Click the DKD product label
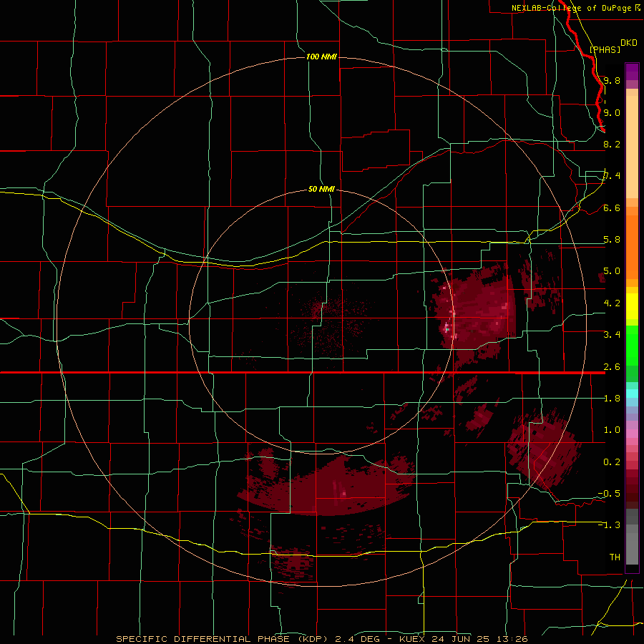The width and height of the screenshot is (644, 644). (x=629, y=43)
